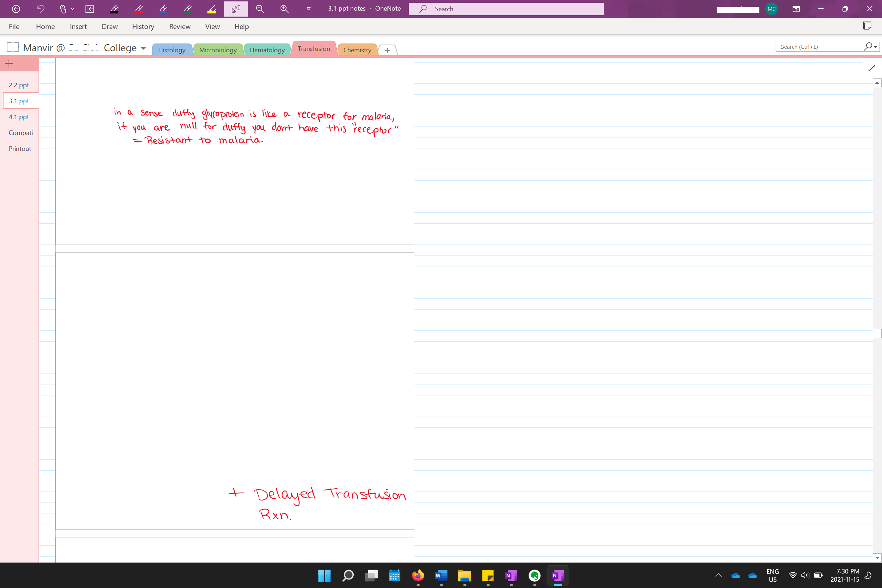
Task: Select the red pen
Action: tap(139, 8)
